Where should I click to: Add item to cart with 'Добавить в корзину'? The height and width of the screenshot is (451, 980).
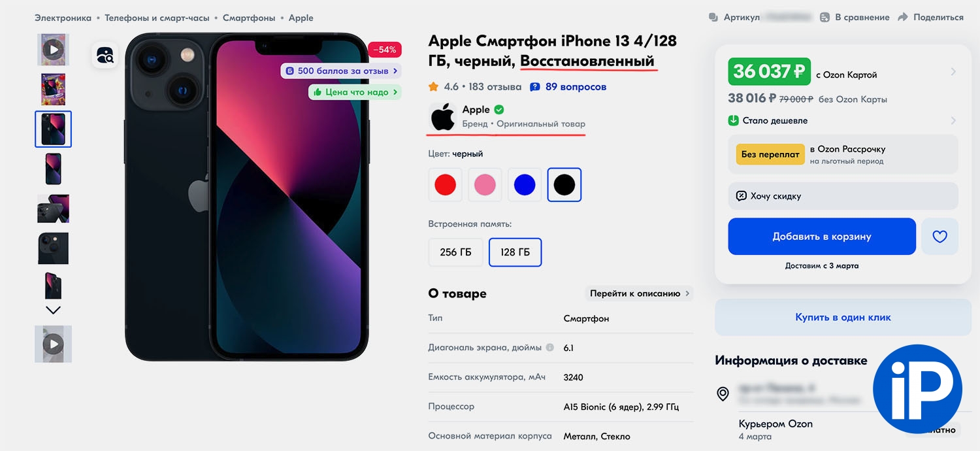(822, 237)
